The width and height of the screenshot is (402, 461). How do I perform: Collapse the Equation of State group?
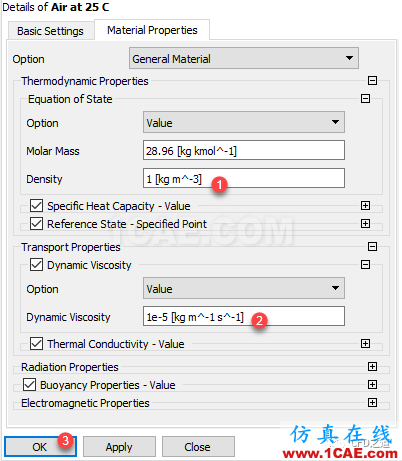pos(365,99)
